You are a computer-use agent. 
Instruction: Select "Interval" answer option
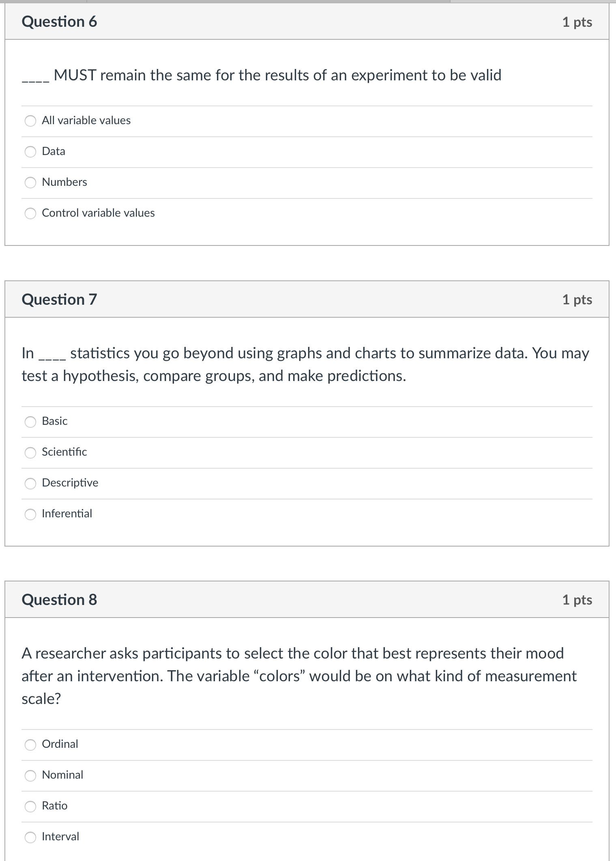30,837
